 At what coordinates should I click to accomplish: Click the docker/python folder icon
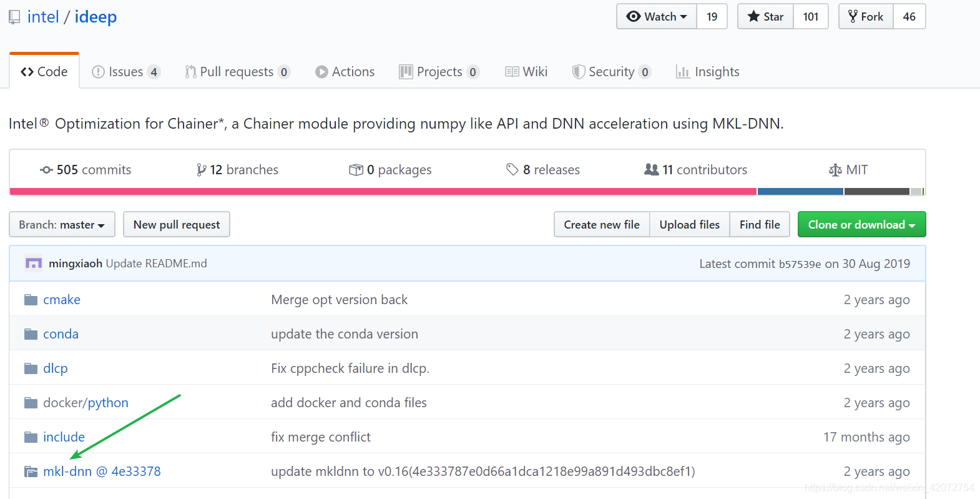[31, 403]
